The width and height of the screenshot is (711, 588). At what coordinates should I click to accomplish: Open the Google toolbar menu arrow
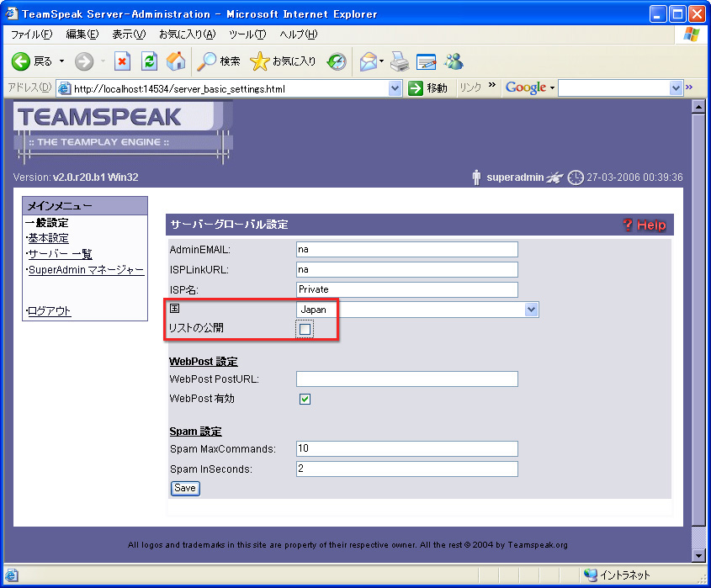(552, 88)
